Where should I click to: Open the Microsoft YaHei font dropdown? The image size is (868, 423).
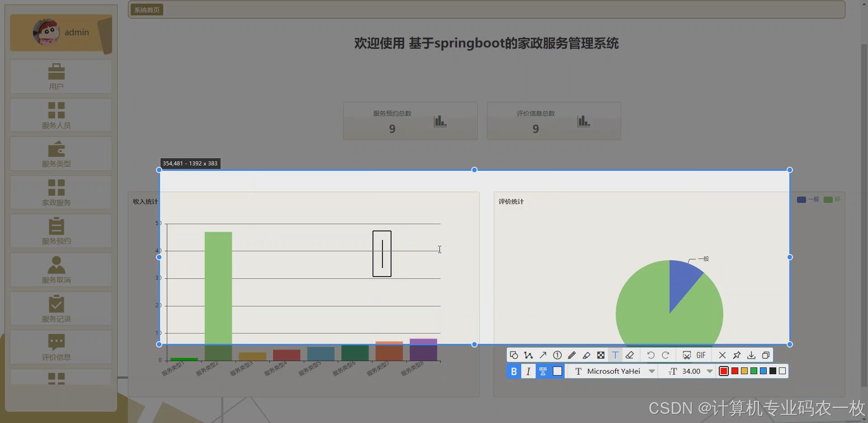pyautogui.click(x=652, y=371)
